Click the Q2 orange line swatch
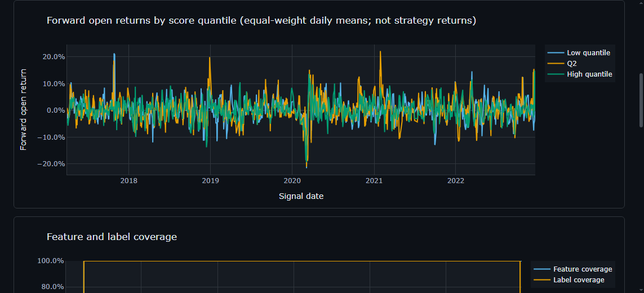 556,63
